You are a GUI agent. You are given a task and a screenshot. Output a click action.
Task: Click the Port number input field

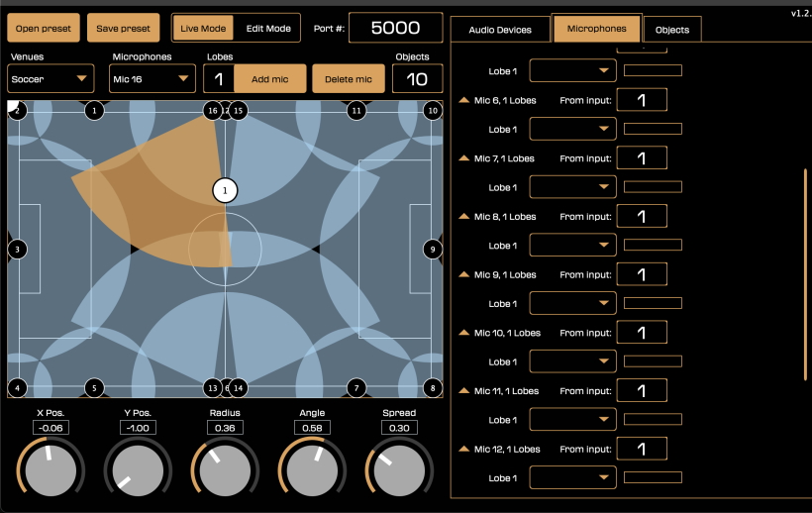(x=395, y=28)
